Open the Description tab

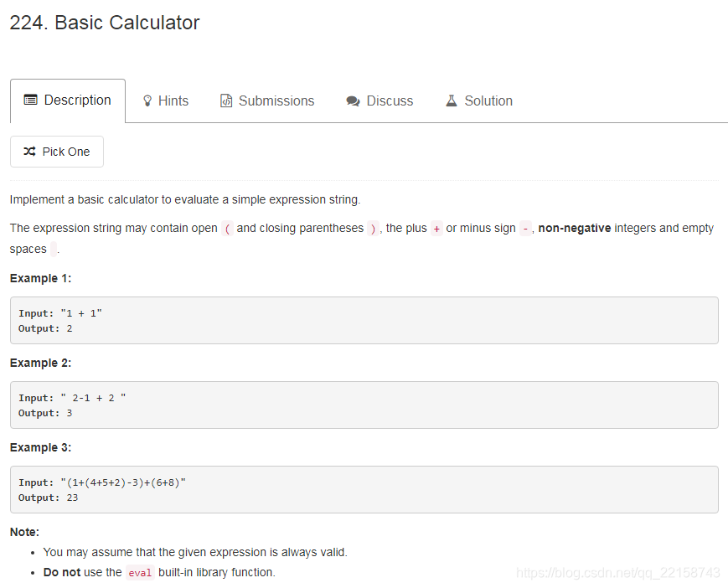tap(68, 101)
